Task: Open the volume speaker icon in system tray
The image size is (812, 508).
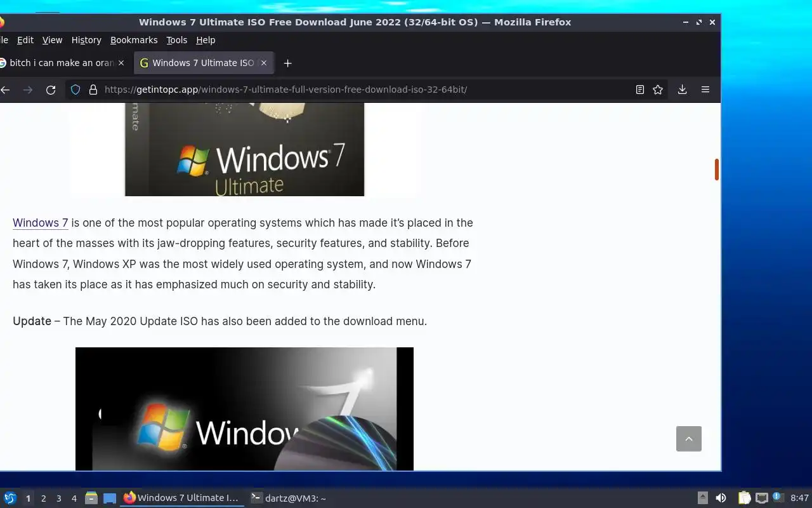Action: [721, 498]
